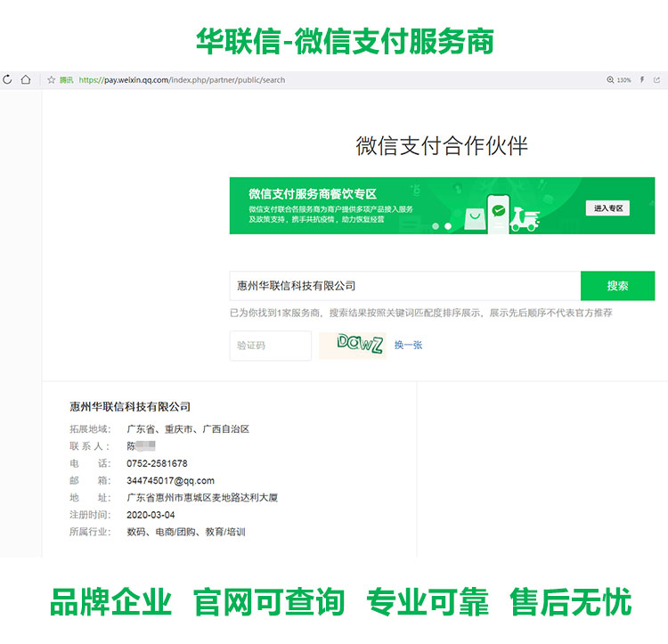Select second carousel dot on the banner
Image resolution: width=668 pixels, height=644 pixels.
pos(448,226)
